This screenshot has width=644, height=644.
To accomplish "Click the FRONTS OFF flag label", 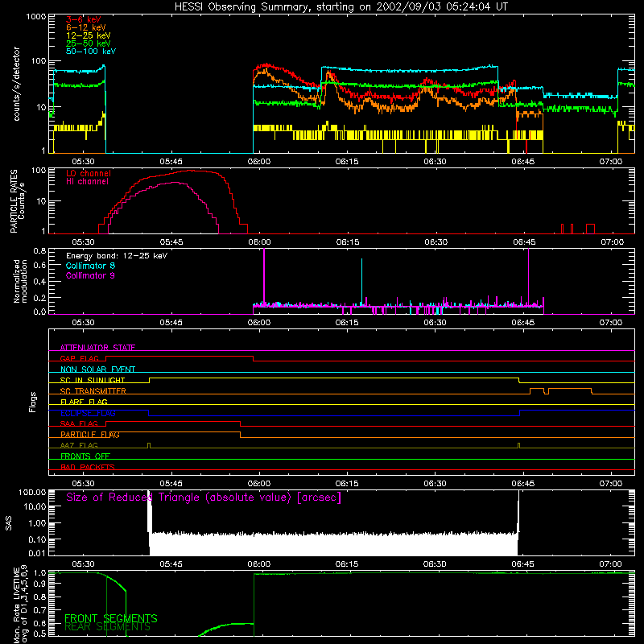I will point(85,456).
